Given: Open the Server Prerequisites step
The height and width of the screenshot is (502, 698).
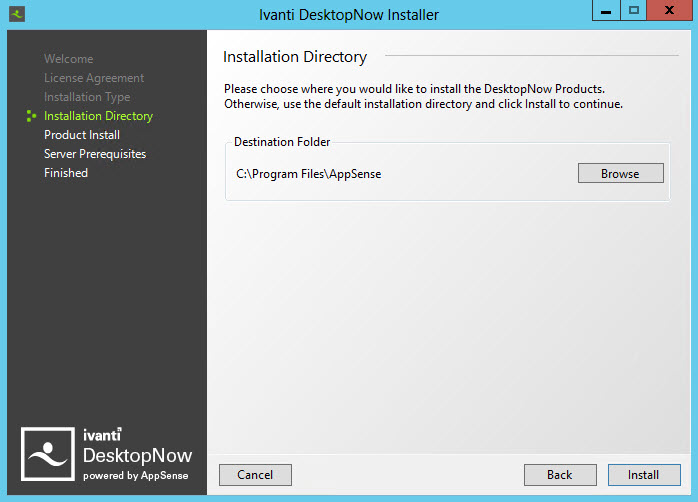Looking at the screenshot, I should (x=94, y=154).
